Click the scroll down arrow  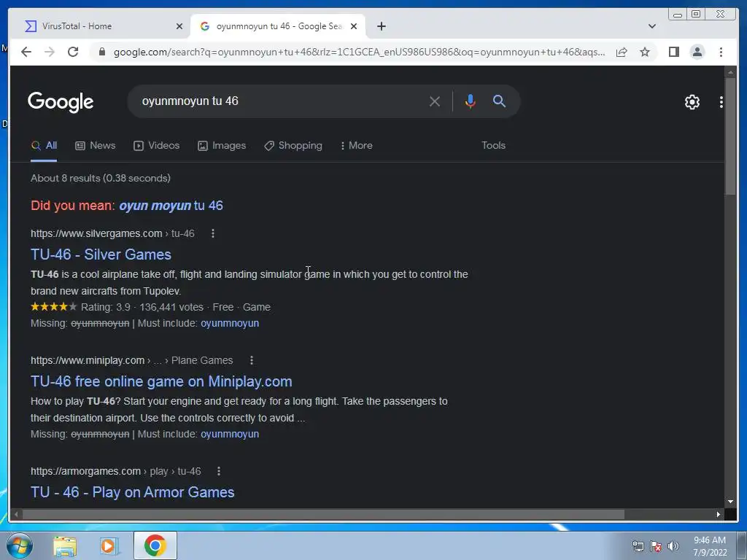click(x=730, y=502)
